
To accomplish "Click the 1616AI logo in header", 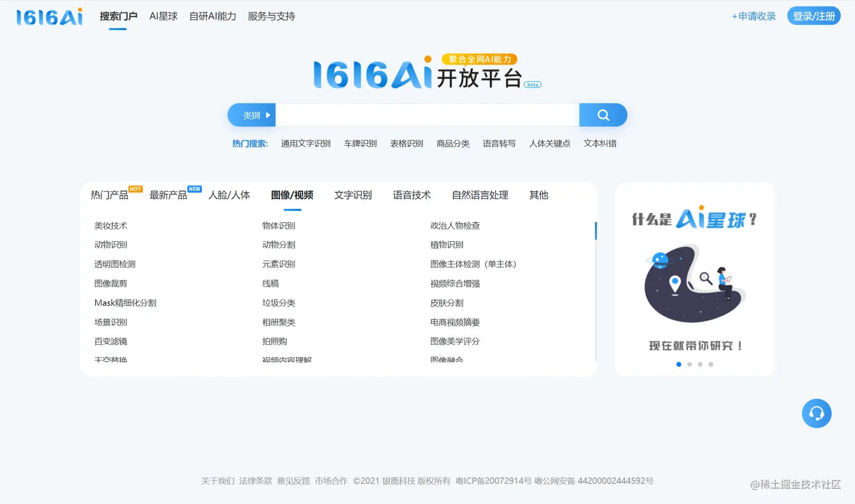I will [50, 17].
